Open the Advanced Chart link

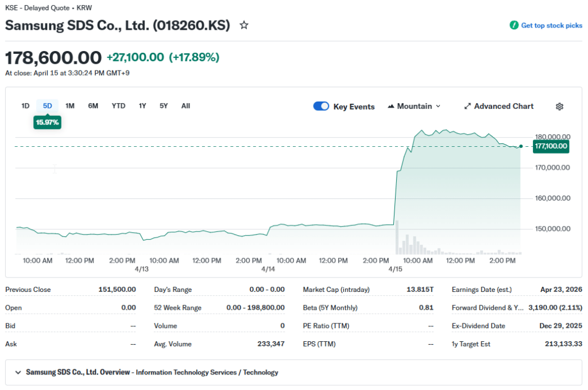[504, 107]
